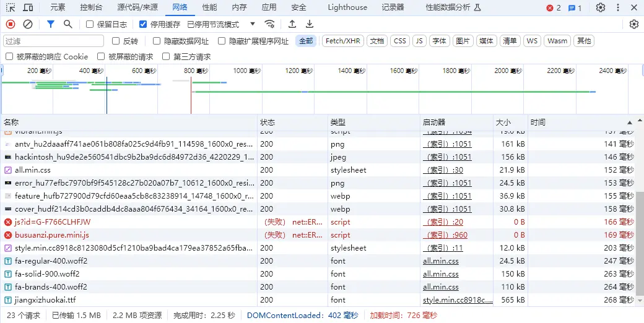Viewport: 644px width, 323px height.
Task: Filter requests by WS type
Action: pyautogui.click(x=532, y=41)
